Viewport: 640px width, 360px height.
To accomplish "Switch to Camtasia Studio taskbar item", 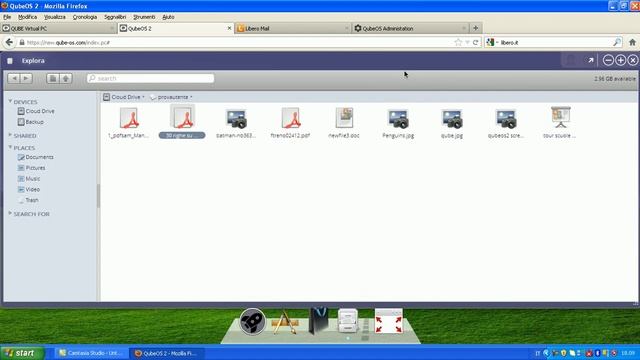I will coord(90,353).
